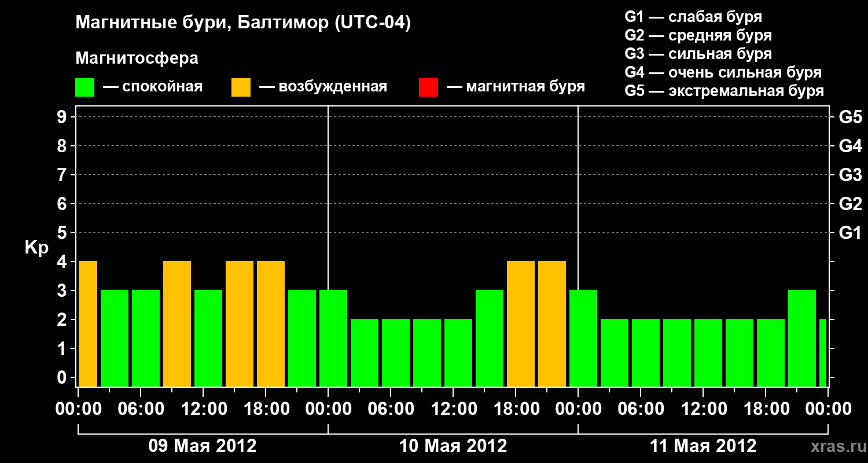
Task: Click the yellow Kp 4 bar starting 18:00 on 10 Мая
Action: tap(521, 324)
